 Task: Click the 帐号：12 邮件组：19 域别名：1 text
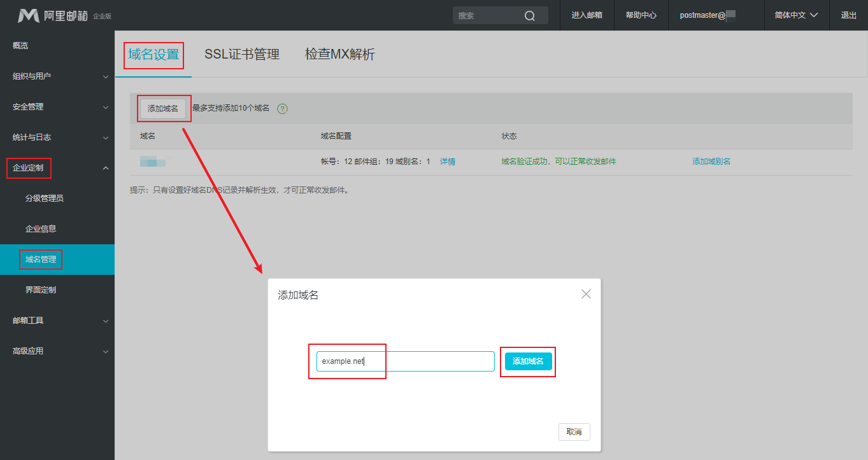click(376, 162)
